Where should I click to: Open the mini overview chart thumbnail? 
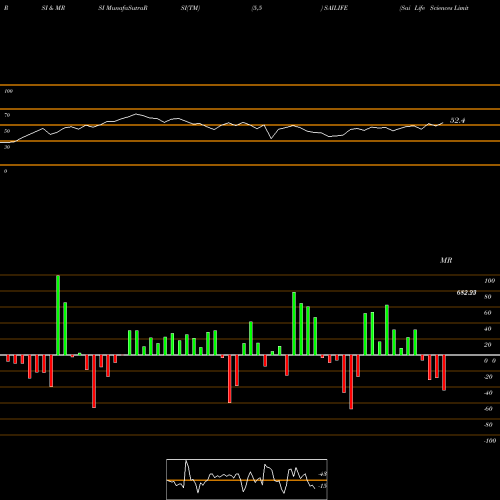click(x=247, y=479)
